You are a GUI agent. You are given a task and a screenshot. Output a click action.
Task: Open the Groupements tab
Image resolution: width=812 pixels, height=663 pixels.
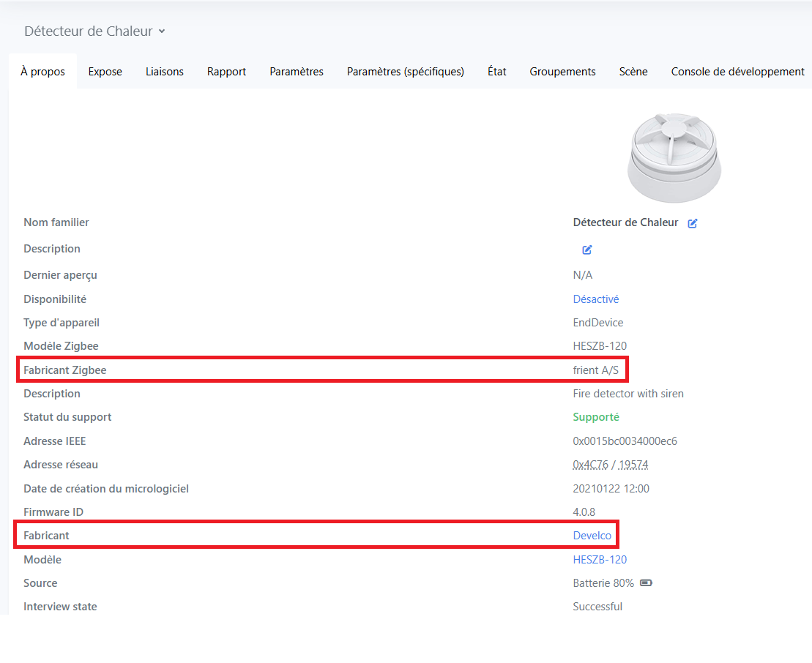click(x=562, y=72)
